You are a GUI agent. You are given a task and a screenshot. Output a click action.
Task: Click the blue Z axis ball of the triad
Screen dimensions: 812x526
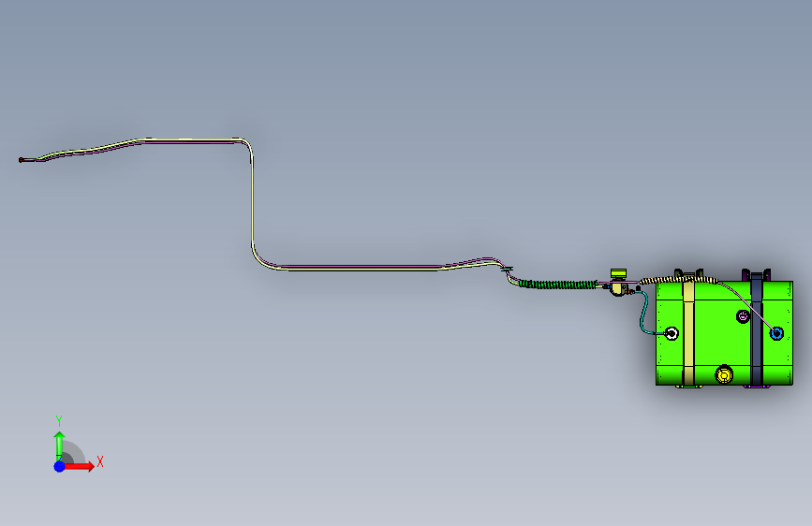[60, 466]
